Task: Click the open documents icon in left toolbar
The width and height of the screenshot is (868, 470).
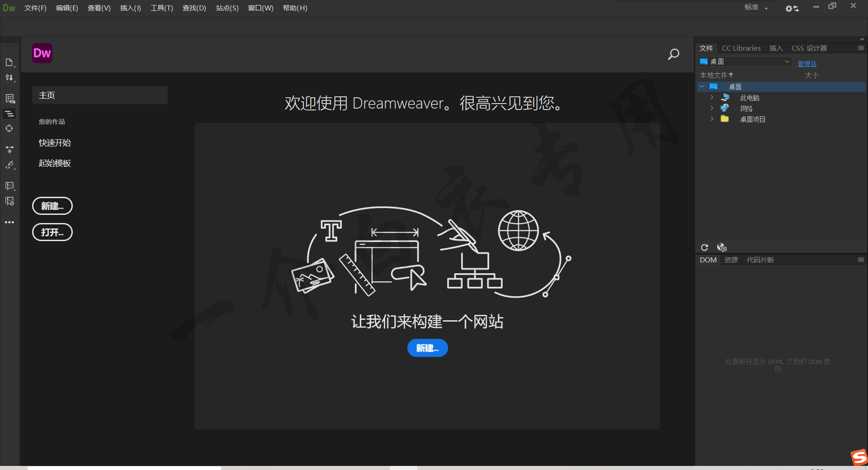Action: [x=9, y=62]
